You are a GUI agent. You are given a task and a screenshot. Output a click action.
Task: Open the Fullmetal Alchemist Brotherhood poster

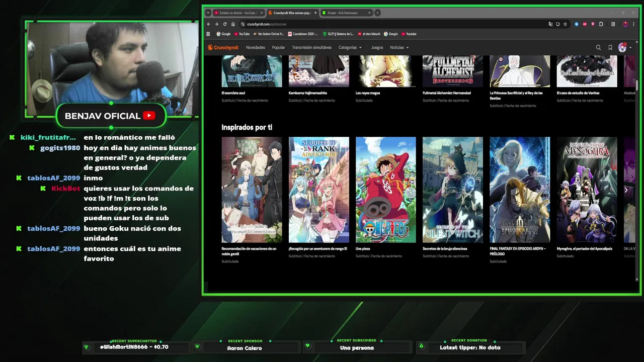pos(453,71)
